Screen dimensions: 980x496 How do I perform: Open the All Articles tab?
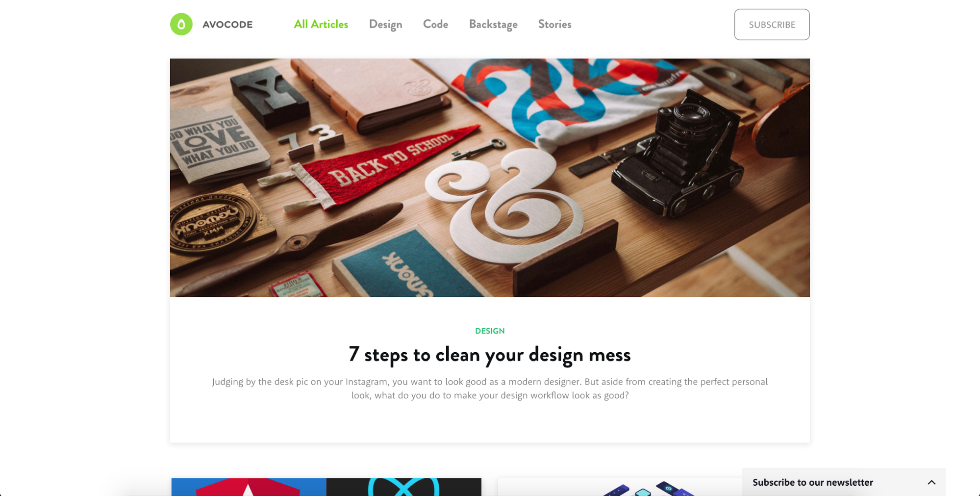point(321,24)
